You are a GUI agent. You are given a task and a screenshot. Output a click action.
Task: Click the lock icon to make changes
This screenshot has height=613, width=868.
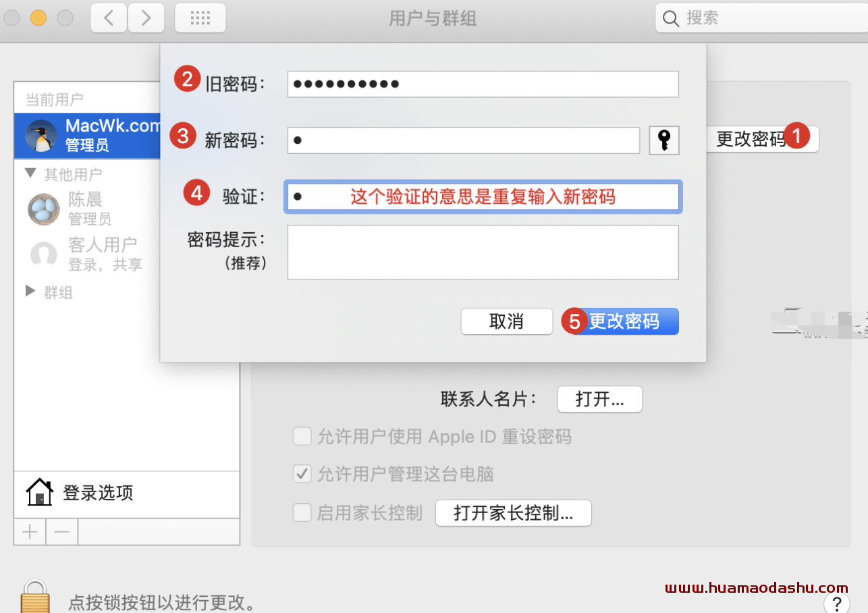click(34, 596)
